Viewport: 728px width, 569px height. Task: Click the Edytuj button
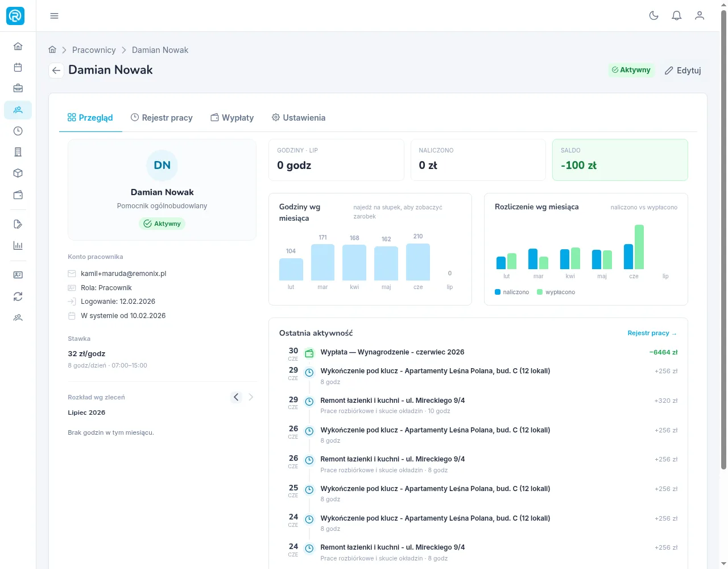click(683, 71)
